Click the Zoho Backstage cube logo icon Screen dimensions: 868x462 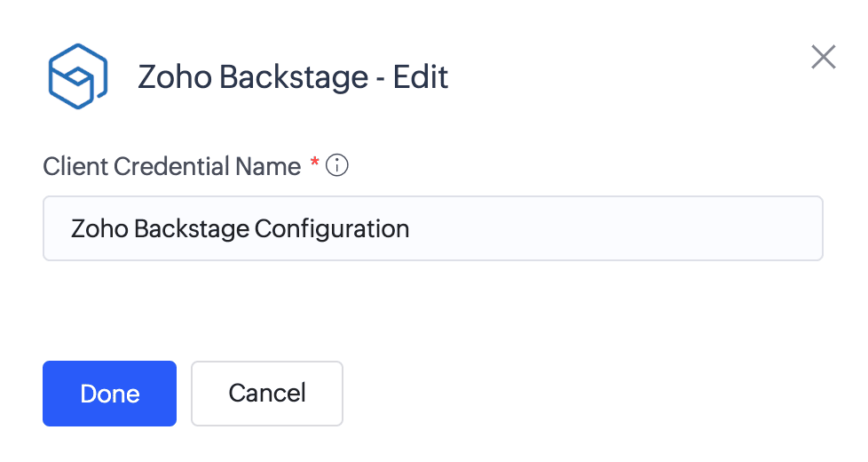77,77
